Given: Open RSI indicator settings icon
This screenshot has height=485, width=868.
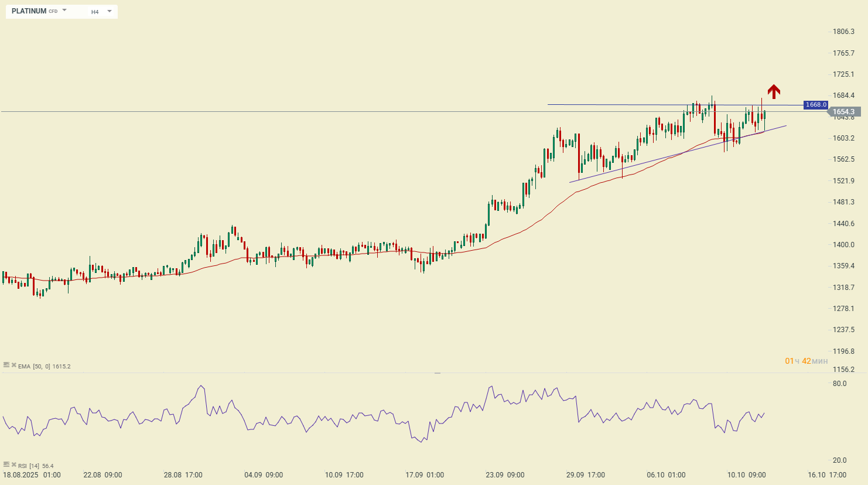Looking at the screenshot, I should pyautogui.click(x=6, y=464).
